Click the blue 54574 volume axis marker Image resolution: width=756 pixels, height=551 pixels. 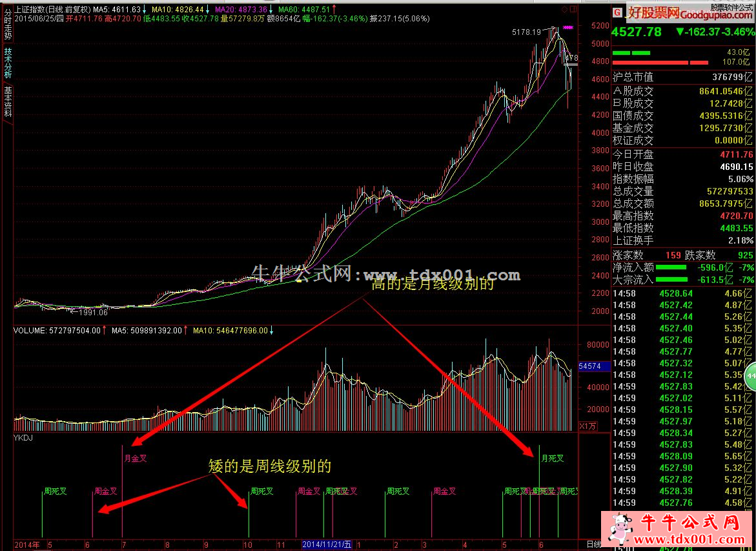[x=594, y=366]
